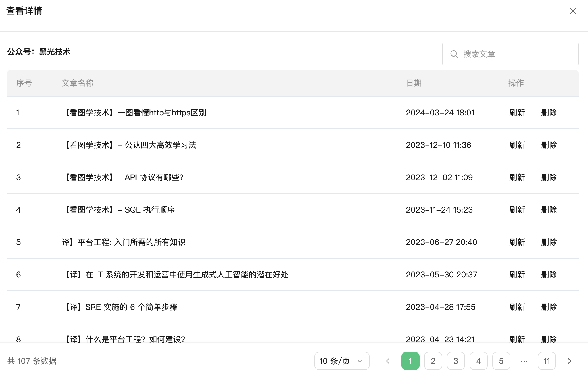Go to the next page arrow
The width and height of the screenshot is (588, 378).
(570, 361)
